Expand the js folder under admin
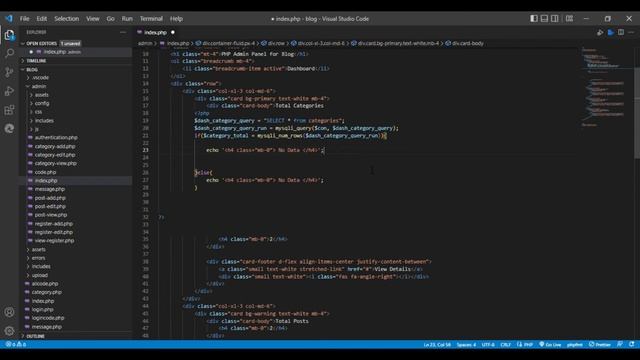The height and width of the screenshot is (360, 640). click(x=36, y=129)
